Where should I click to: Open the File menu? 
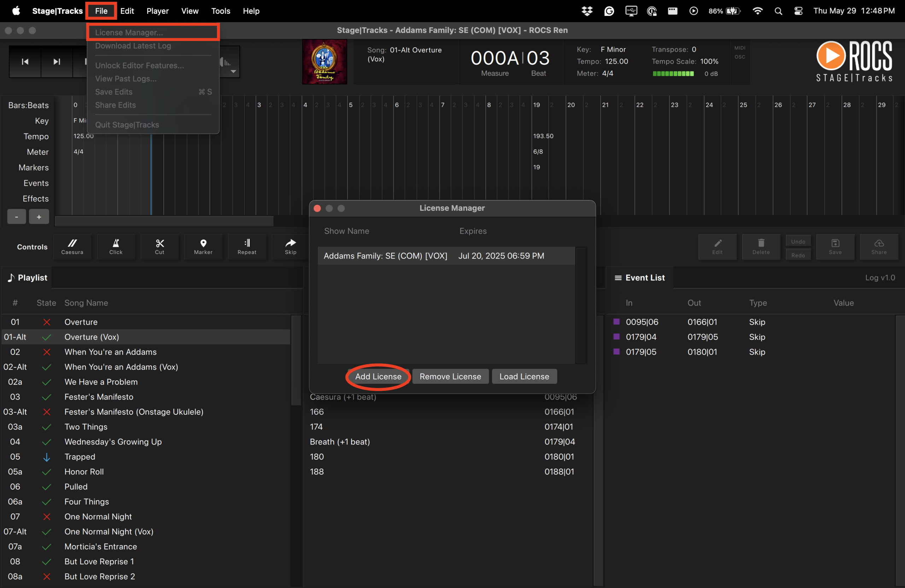point(101,11)
